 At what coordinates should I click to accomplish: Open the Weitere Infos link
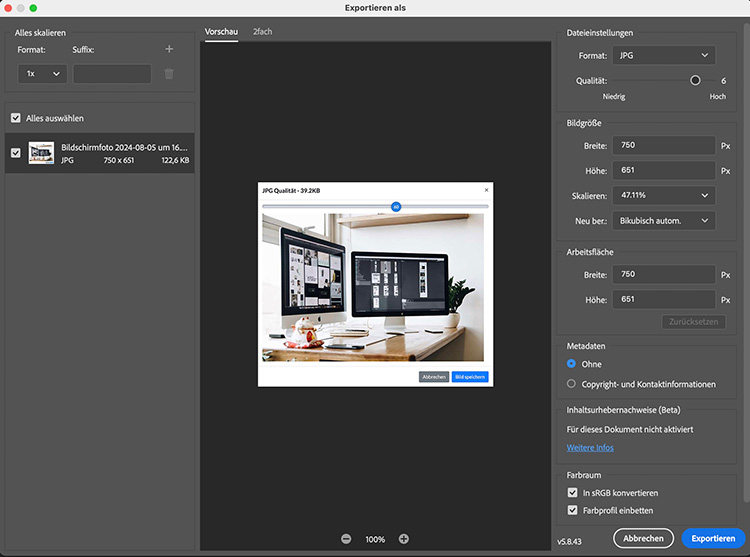click(590, 448)
